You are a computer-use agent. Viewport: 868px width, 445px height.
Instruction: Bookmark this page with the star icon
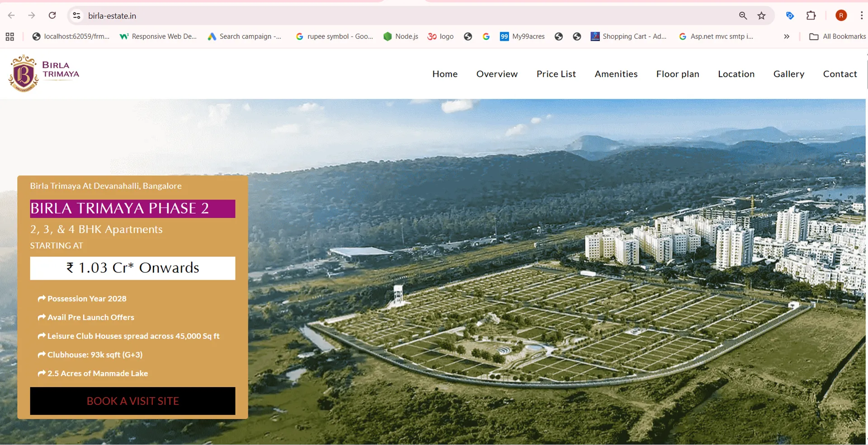coord(761,16)
